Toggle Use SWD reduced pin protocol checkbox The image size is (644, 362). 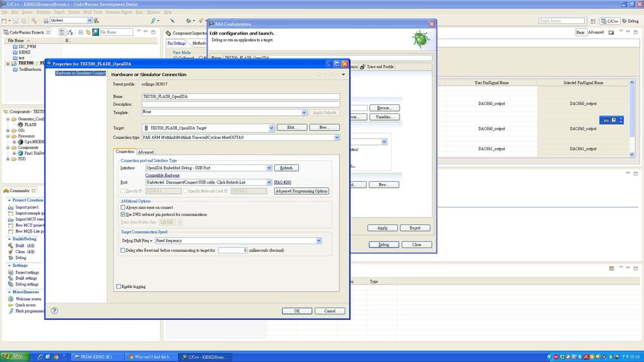pos(122,214)
